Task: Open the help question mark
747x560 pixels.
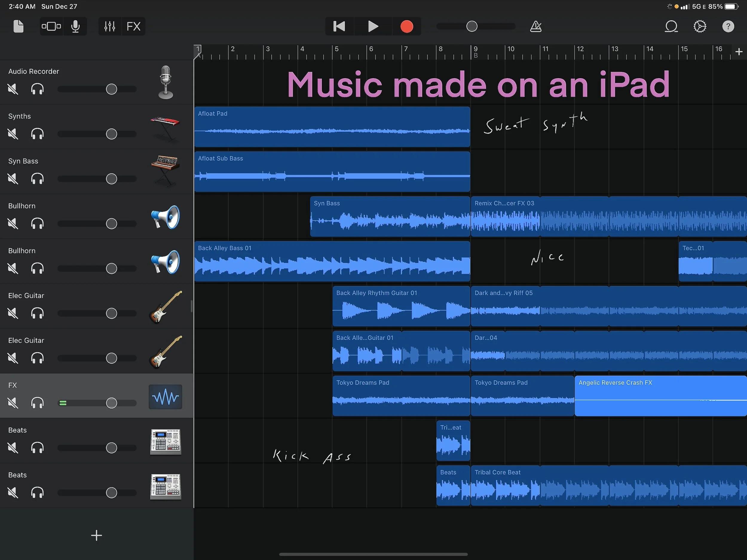Action: click(x=728, y=26)
